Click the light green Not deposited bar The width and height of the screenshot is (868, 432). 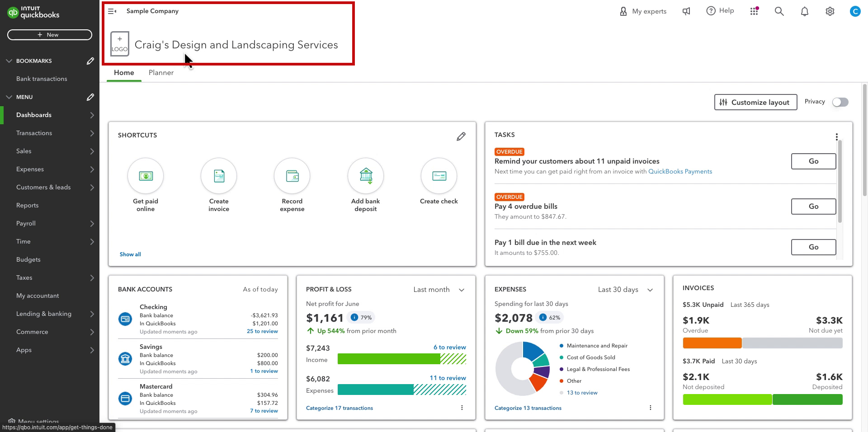[727, 399]
